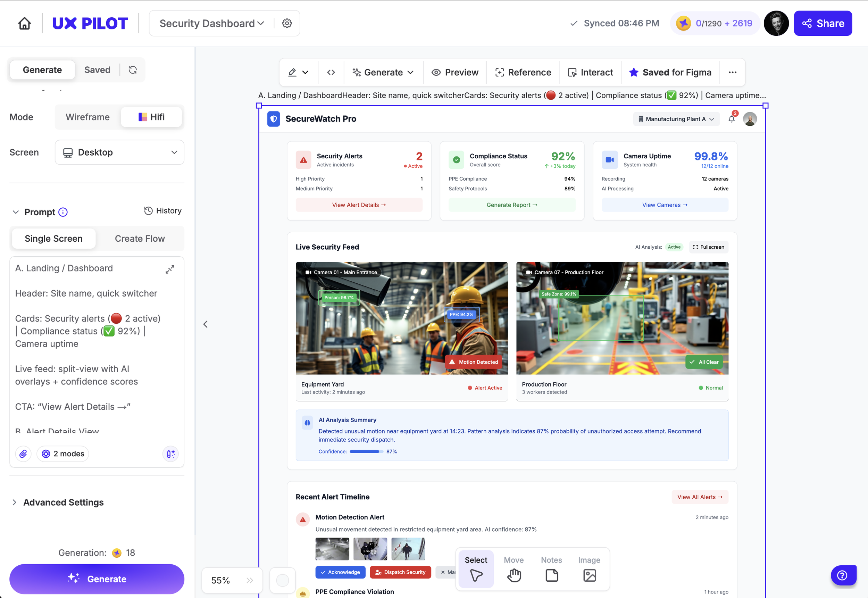Click the blue Share button
The height and width of the screenshot is (598, 868).
click(x=823, y=23)
